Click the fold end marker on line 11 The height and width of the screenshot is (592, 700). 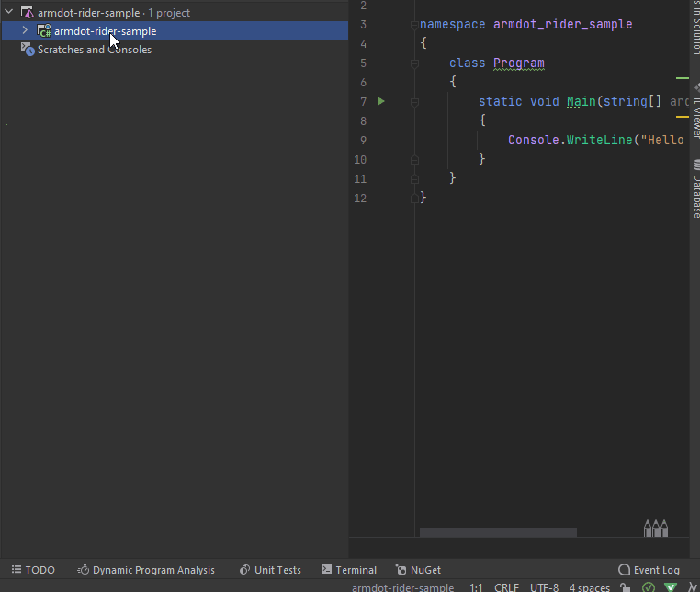coord(414,179)
